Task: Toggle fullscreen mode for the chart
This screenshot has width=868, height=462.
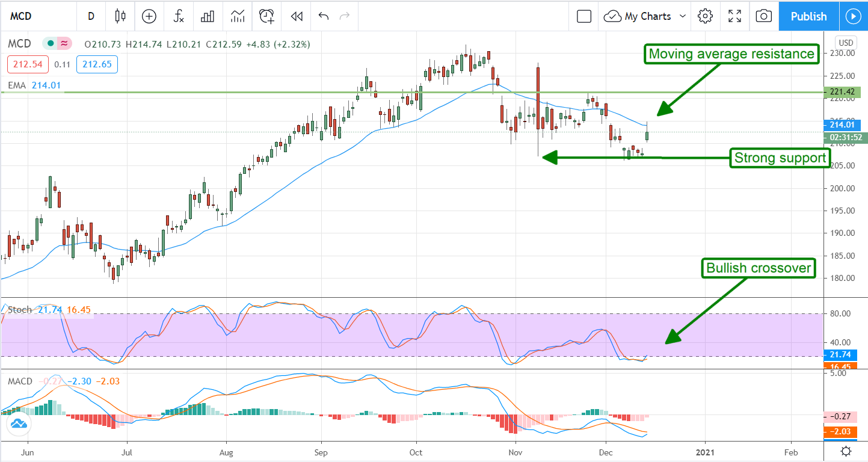Action: (x=734, y=16)
